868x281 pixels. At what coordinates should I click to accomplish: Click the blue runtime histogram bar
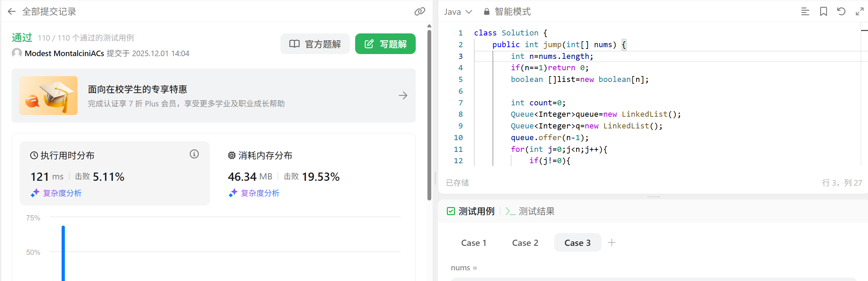pyautogui.click(x=63, y=253)
